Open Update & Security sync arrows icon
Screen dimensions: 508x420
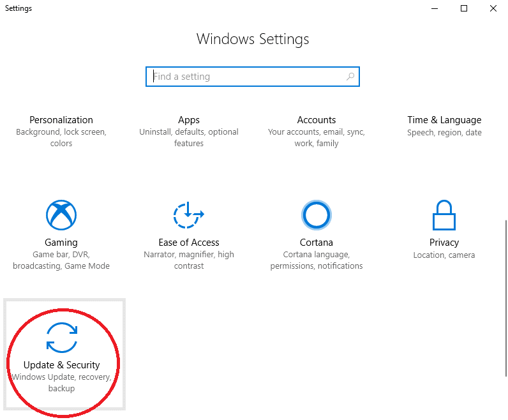[x=62, y=338]
